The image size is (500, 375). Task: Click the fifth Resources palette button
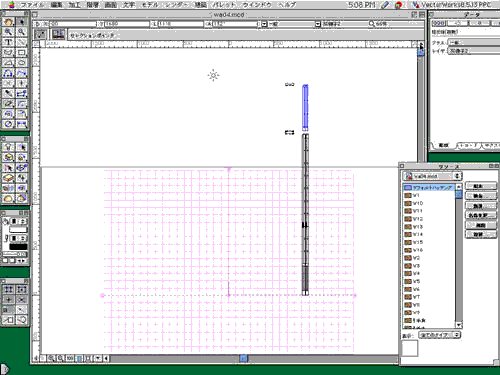(480, 225)
